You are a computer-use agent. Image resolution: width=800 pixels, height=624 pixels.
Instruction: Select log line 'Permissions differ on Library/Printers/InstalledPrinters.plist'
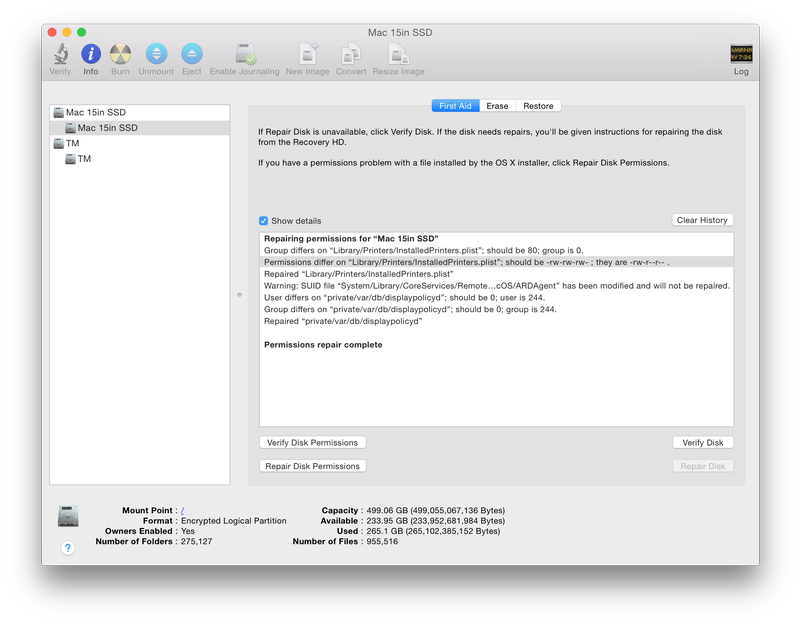pos(496,262)
